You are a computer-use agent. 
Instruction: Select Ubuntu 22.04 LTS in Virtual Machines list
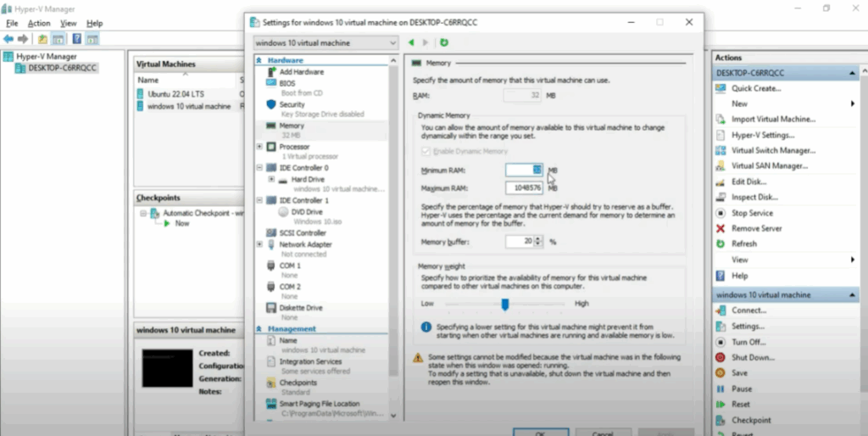point(175,94)
